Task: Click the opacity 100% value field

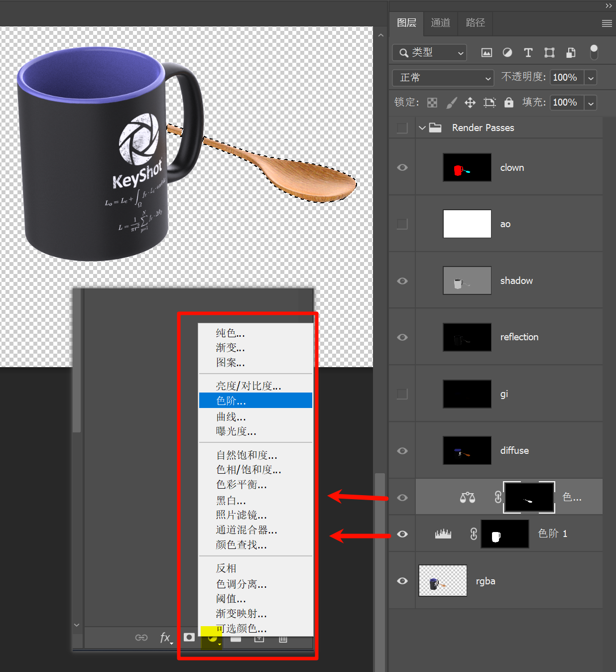Action: tap(567, 78)
